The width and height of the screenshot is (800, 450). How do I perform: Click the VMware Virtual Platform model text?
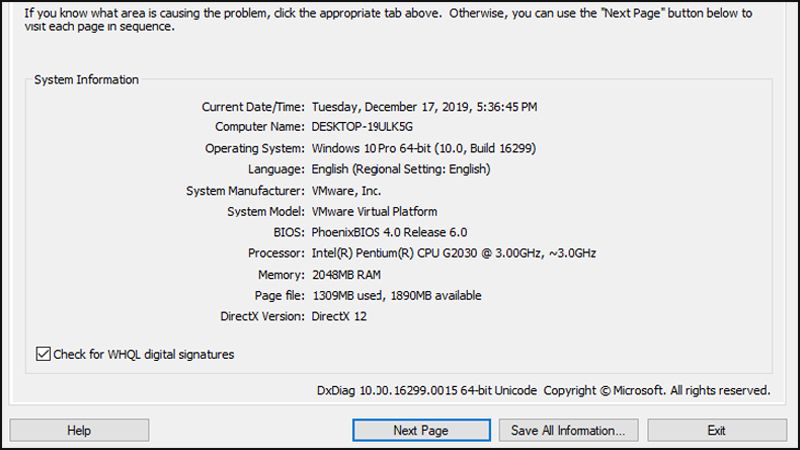point(374,211)
